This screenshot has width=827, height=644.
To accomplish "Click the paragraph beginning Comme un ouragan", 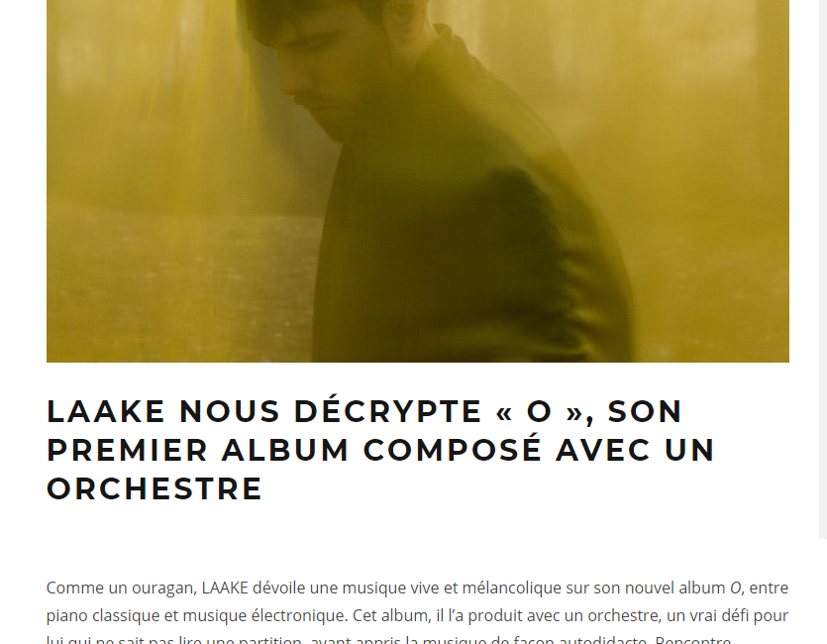I will (x=418, y=614).
